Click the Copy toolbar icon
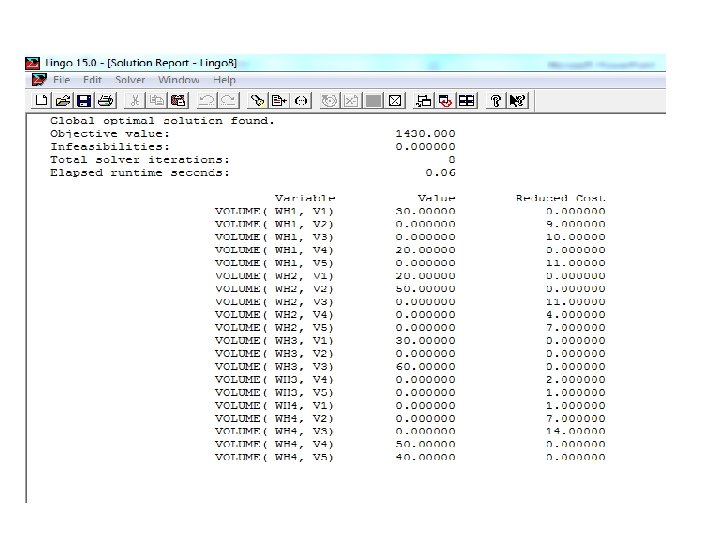The height and width of the screenshot is (540, 720). click(157, 100)
